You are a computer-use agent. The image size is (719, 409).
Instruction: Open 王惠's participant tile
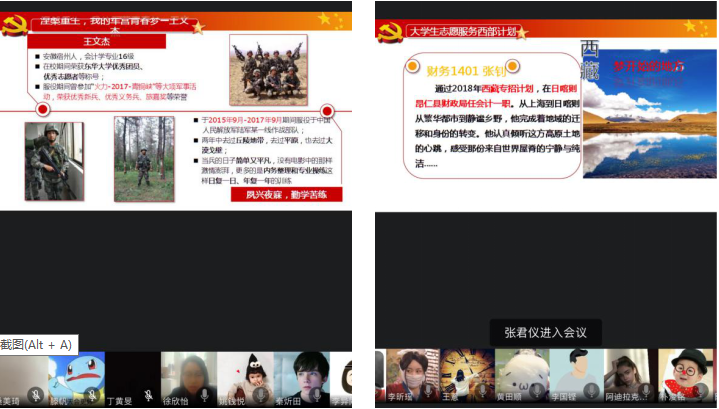(465, 375)
